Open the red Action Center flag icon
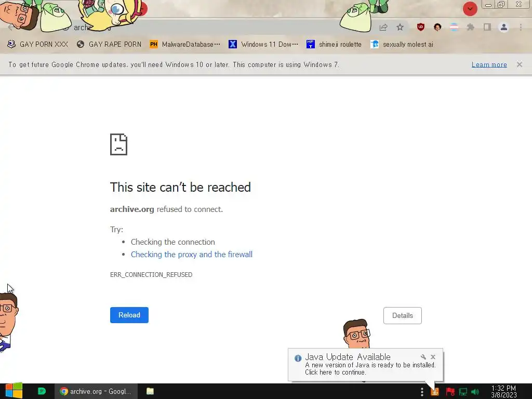This screenshot has height=399, width=532. pos(450,392)
